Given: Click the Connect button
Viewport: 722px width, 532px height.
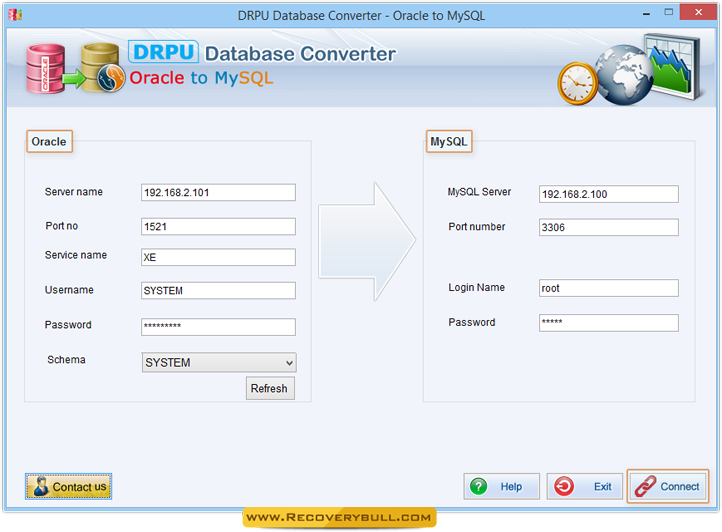Looking at the screenshot, I should click(x=667, y=486).
